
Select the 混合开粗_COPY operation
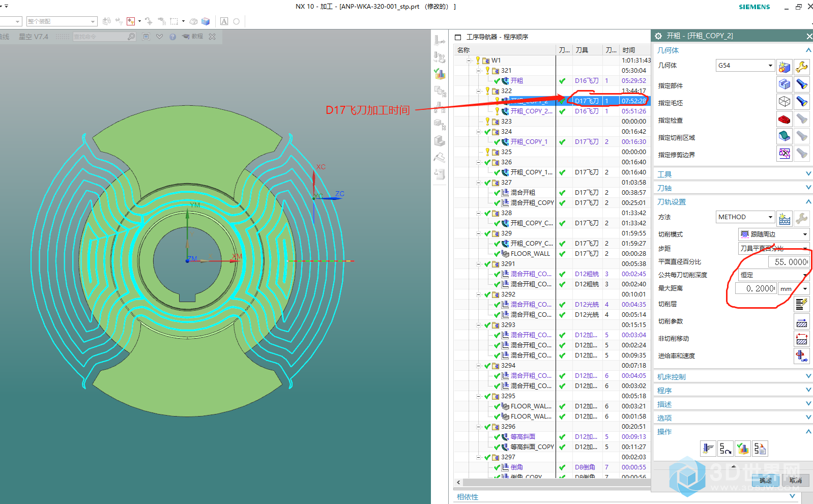coord(532,202)
